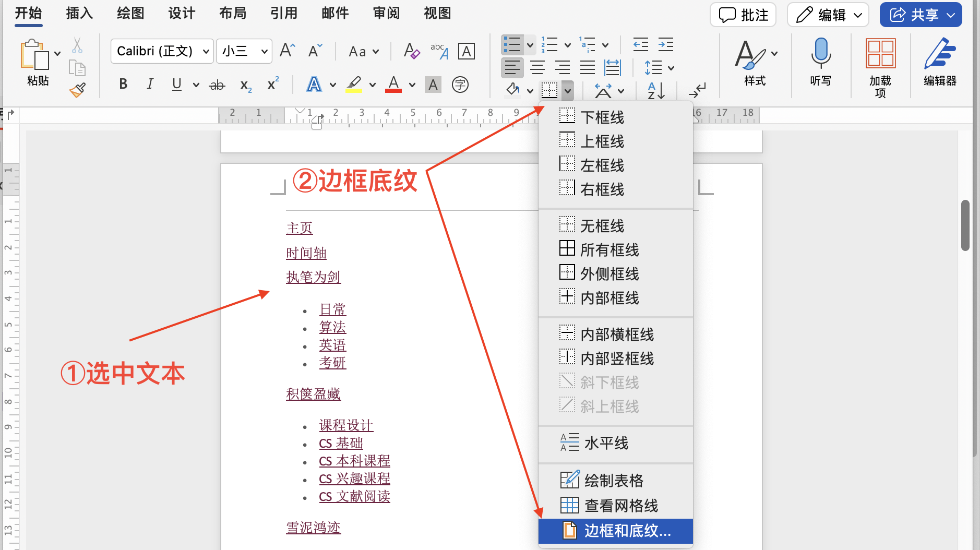The height and width of the screenshot is (550, 980).
Task: Apply distributed alignment
Action: [x=613, y=67]
